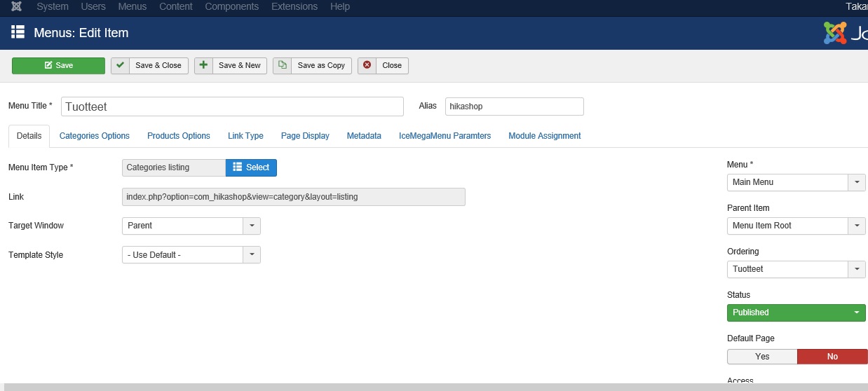The image size is (868, 391).
Task: Expand the Ordering dropdown showing Tuotteet
Action: click(796, 269)
